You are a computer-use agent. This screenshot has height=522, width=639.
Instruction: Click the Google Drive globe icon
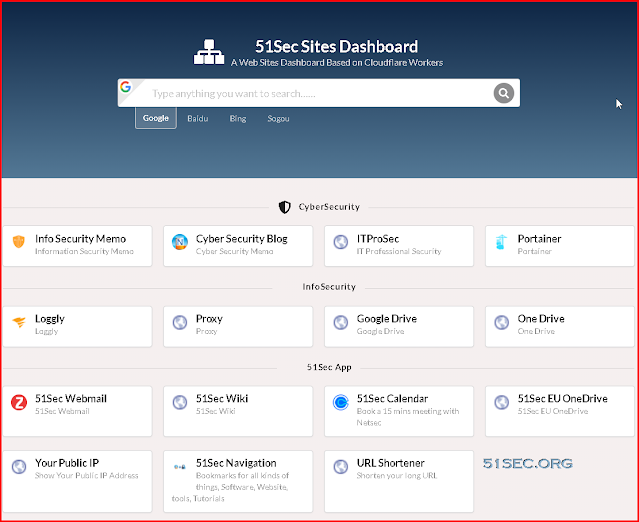tap(341, 322)
